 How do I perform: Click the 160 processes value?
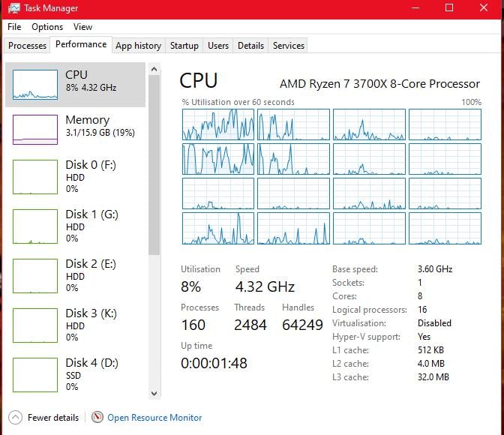[193, 325]
